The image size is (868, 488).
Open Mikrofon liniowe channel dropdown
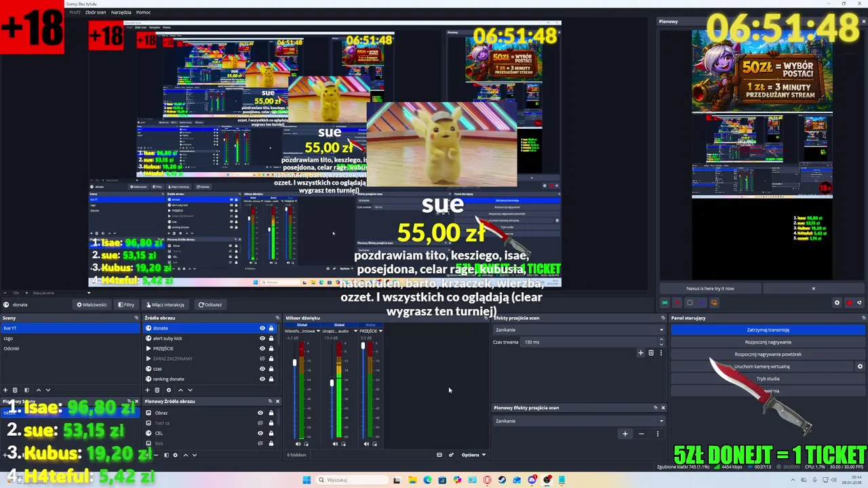[318, 331]
